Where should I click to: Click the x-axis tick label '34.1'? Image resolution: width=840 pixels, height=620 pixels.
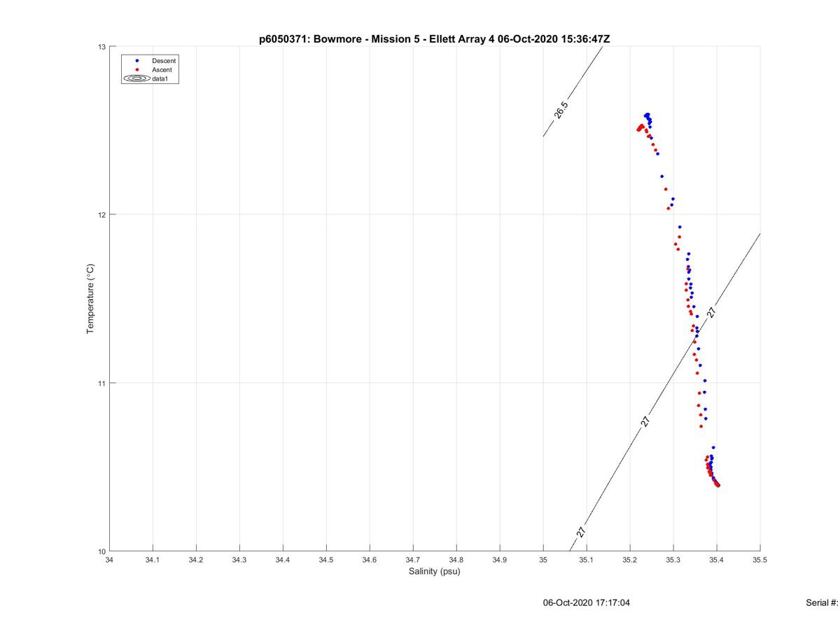tap(153, 560)
